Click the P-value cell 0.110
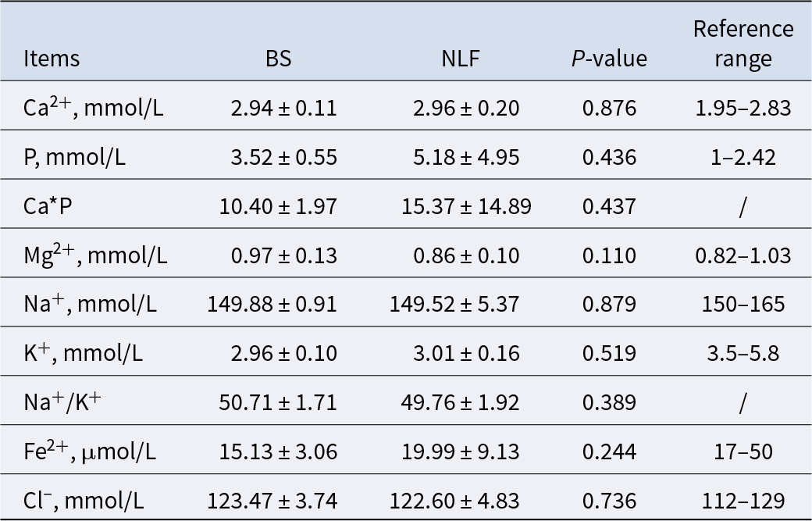The image size is (812, 521). click(609, 255)
